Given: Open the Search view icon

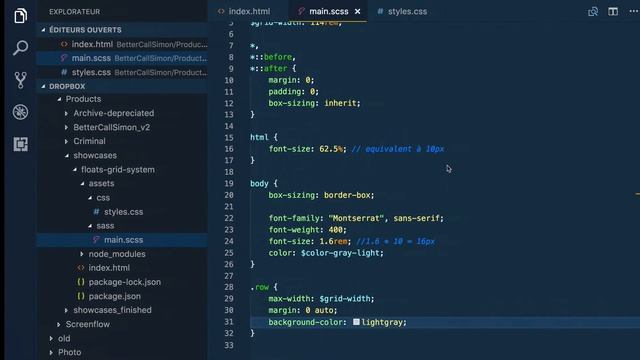Looking at the screenshot, I should click(20, 47).
